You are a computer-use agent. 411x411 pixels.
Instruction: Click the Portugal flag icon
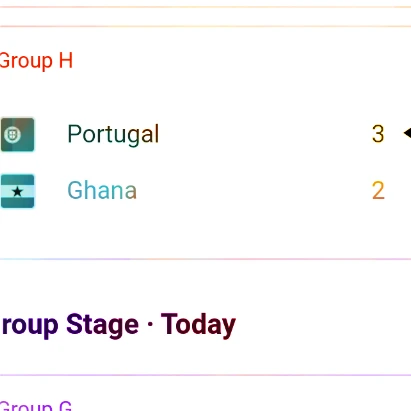pos(17,134)
